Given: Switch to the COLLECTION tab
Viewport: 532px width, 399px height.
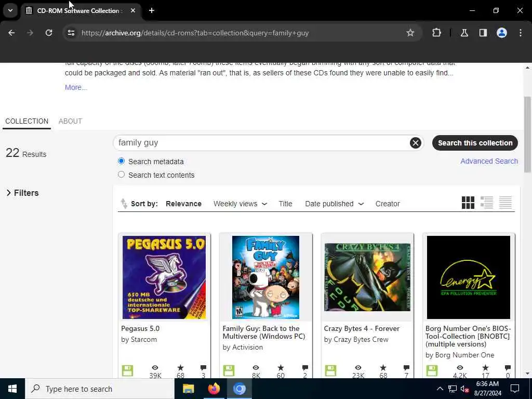Looking at the screenshot, I should point(27,121).
